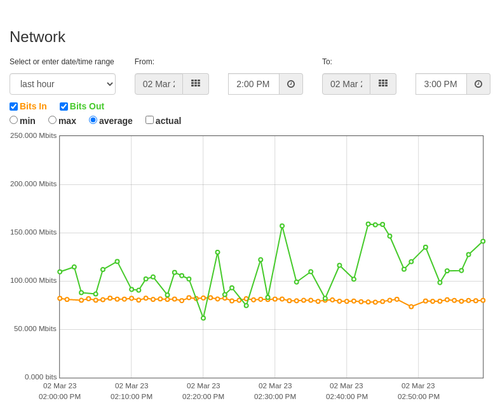Open the To time clock picker icon
Image resolution: width=500 pixels, height=403 pixels.
pyautogui.click(x=478, y=84)
